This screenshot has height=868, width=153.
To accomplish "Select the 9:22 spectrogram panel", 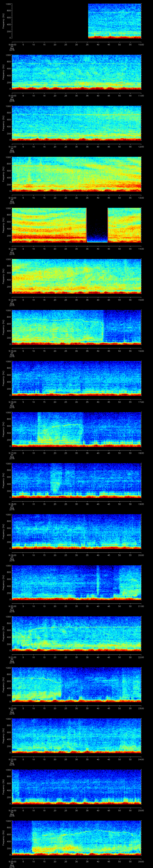I will [76, 684].
